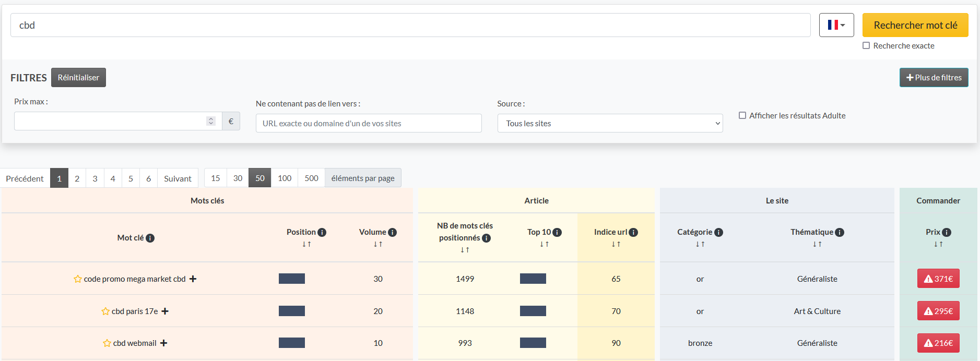Screen dimensions: 980x361
Task: Open the French flag language dropdown
Action: click(x=836, y=25)
